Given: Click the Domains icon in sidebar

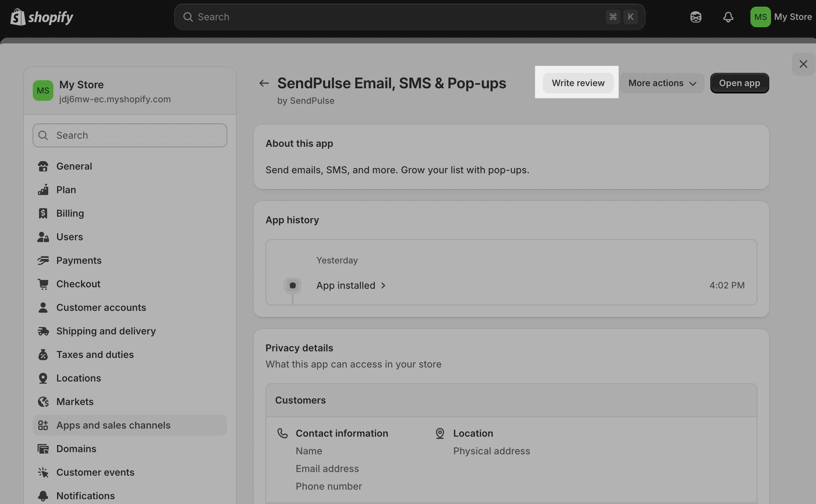Looking at the screenshot, I should (43, 449).
